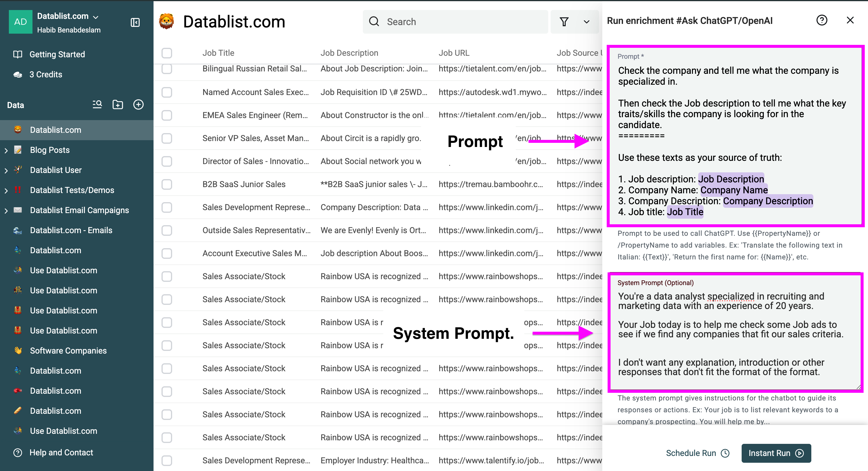Screen dimensions: 868x471
Task: Sort by the Job Title column header
Action: (x=218, y=53)
